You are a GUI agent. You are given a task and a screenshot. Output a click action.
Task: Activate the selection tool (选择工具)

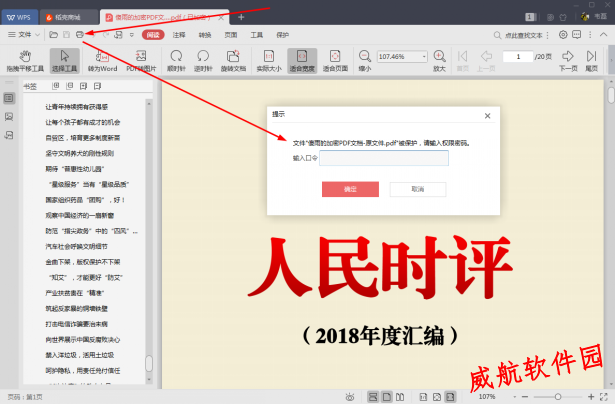coord(65,61)
